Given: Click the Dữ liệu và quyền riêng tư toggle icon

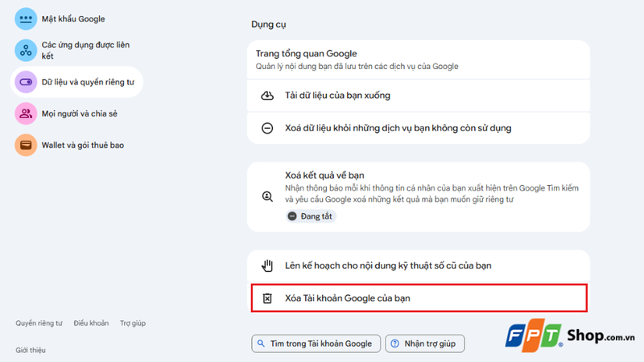Looking at the screenshot, I should click(x=26, y=82).
